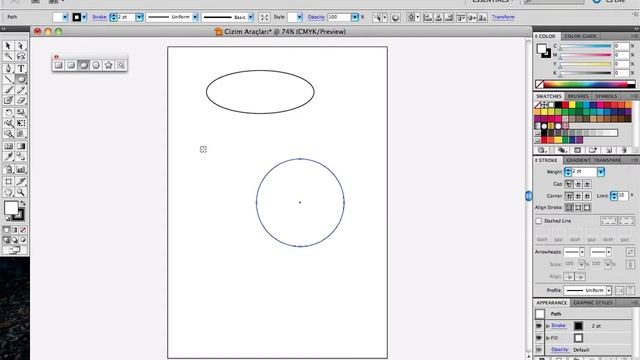Choose the Free Transform tool

20,123
